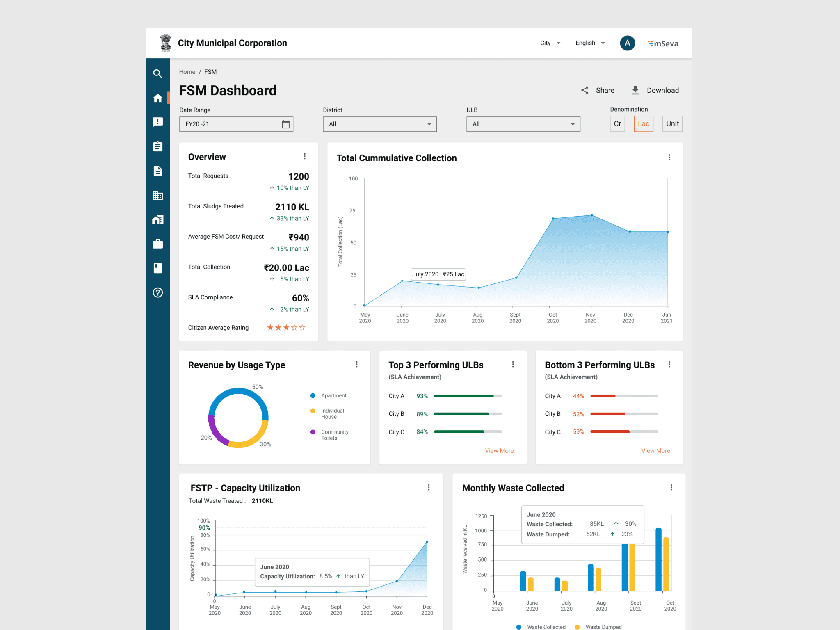The image size is (840, 630).
Task: Click the help question mark icon
Action: 157,292
